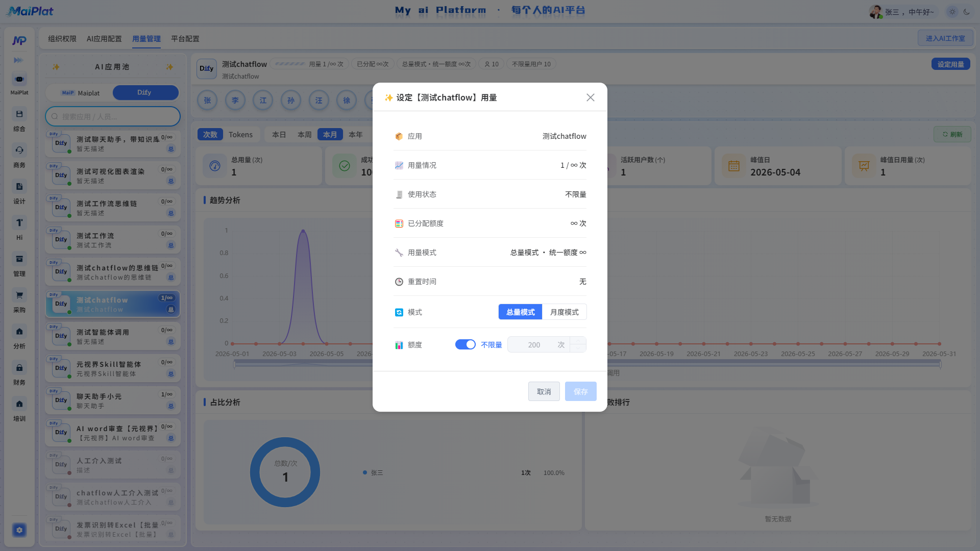Click the 搜索应用/人员 search field

pos(113,116)
